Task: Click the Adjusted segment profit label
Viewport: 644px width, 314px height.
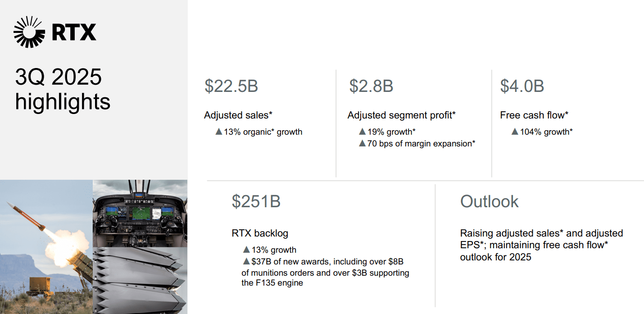Action: pyautogui.click(x=401, y=115)
